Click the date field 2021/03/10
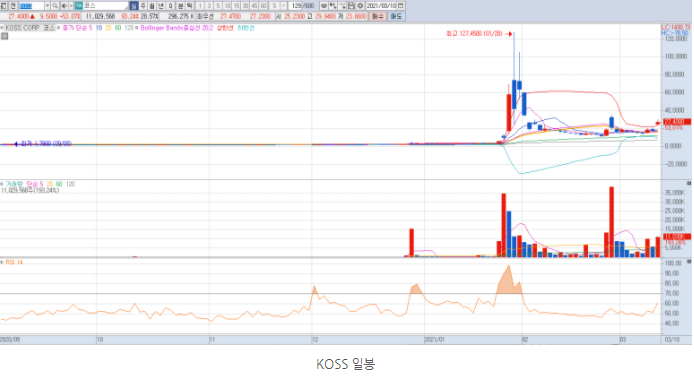Image resolution: width=694 pixels, height=382 pixels. [x=382, y=6]
